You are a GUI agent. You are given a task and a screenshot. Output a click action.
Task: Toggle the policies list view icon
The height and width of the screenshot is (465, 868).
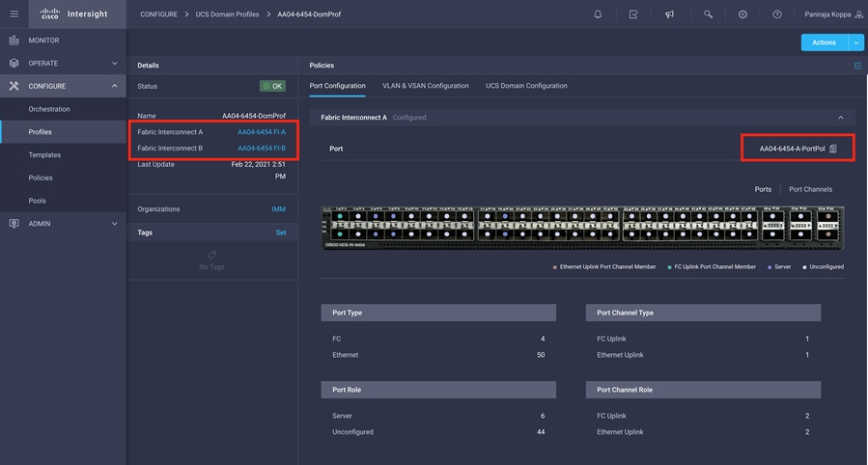[857, 66]
